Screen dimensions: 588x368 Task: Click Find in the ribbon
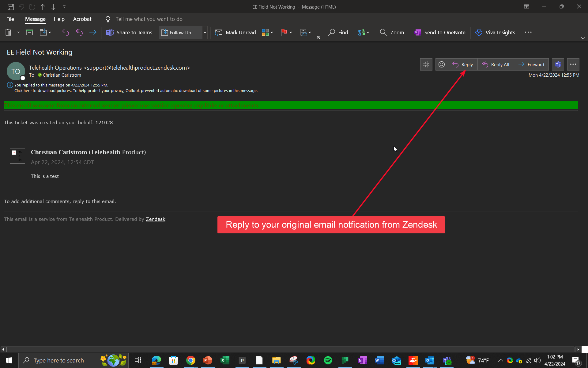(338, 32)
